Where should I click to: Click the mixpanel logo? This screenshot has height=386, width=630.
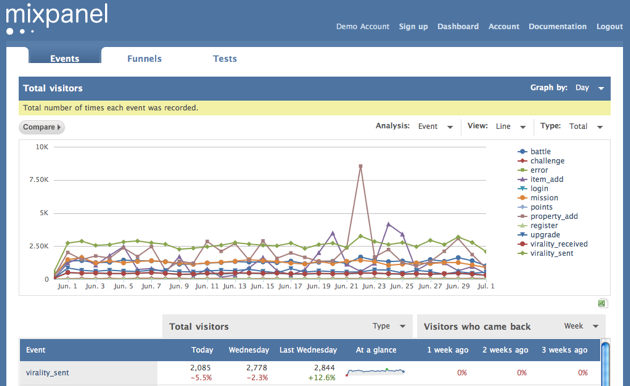coord(57,18)
